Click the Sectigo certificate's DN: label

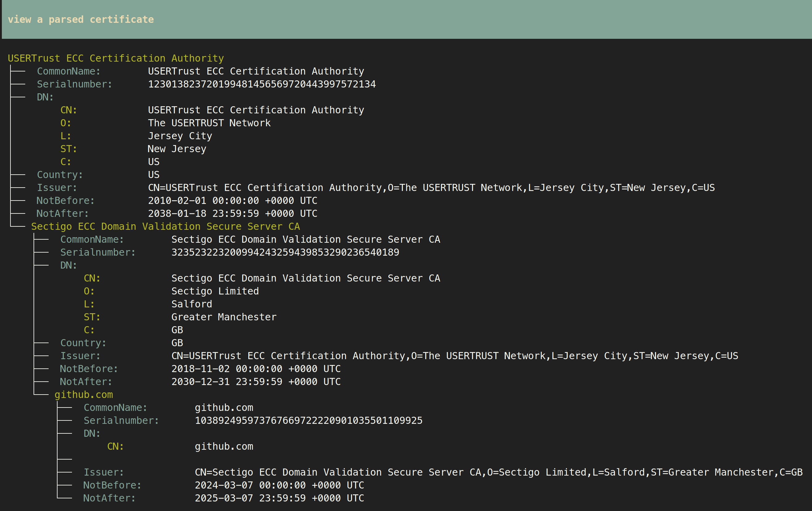pos(68,265)
